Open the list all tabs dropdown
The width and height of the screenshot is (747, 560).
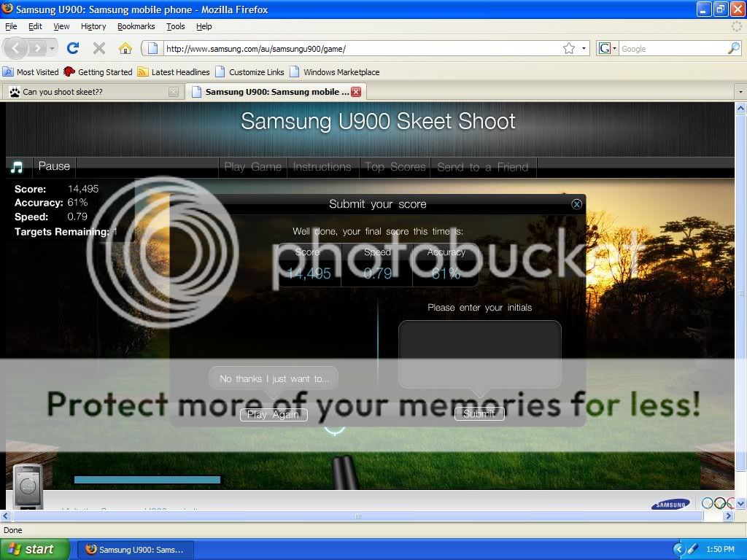740,92
